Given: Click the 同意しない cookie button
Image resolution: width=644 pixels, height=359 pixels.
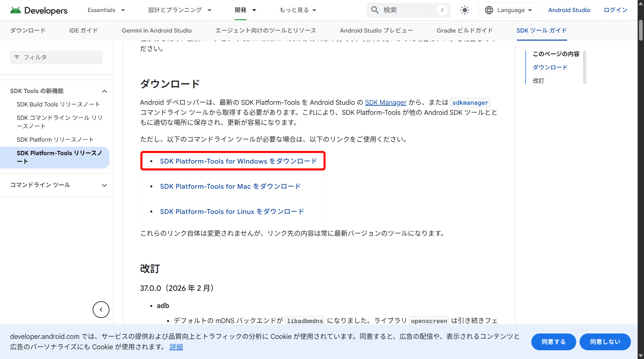Looking at the screenshot, I should tap(605, 342).
